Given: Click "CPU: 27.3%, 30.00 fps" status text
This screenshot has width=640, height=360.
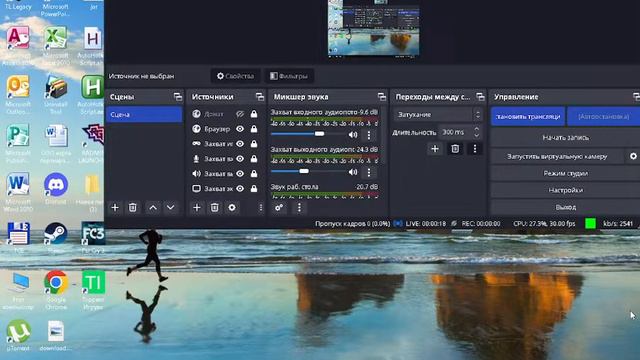Looking at the screenshot, I should point(544,224).
